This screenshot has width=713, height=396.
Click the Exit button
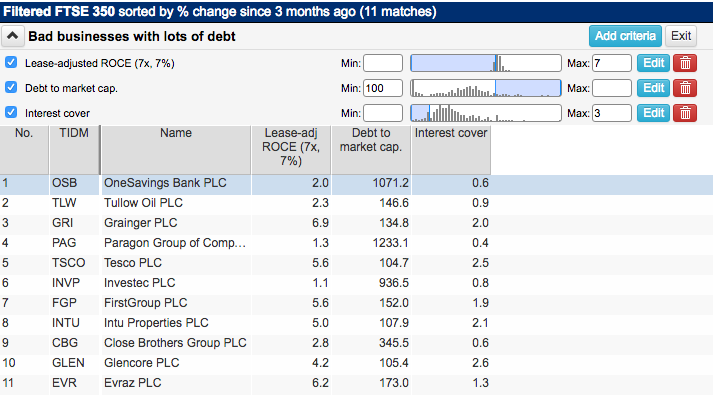[681, 36]
